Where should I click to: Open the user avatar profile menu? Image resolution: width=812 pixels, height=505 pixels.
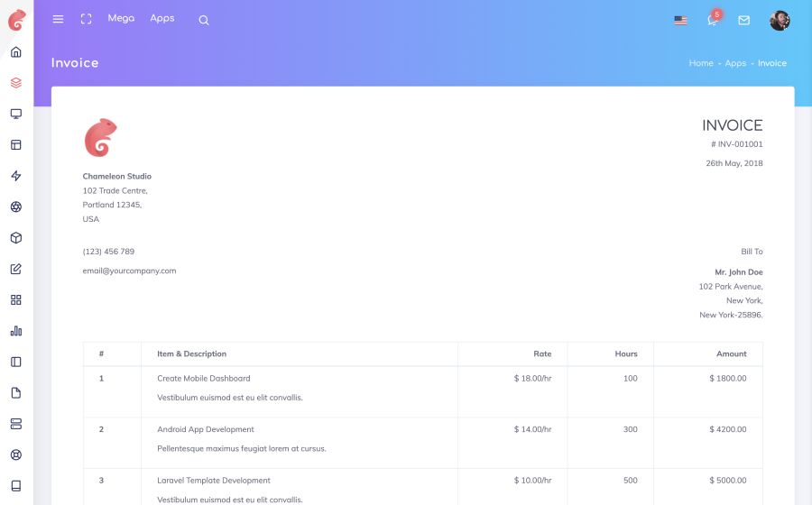tap(780, 20)
